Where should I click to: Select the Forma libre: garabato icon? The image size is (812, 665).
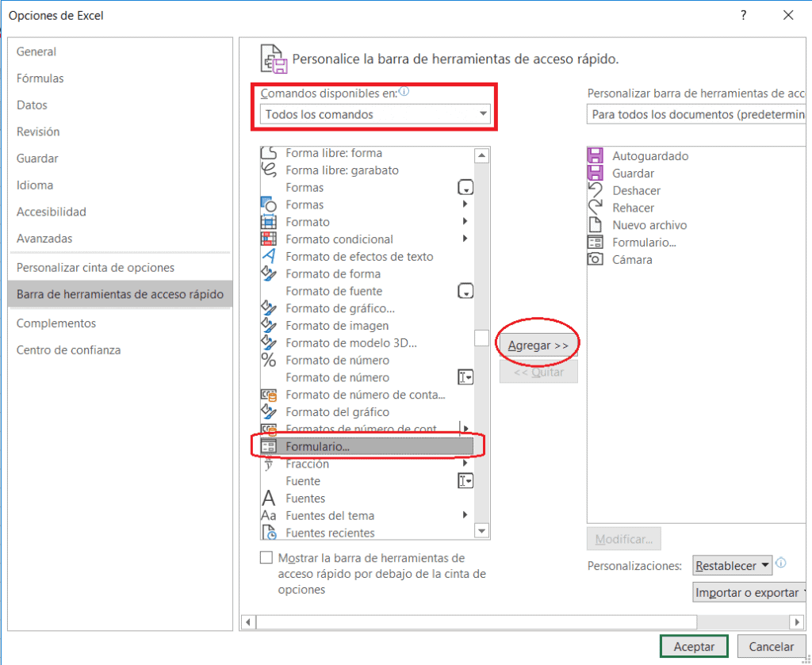[268, 170]
